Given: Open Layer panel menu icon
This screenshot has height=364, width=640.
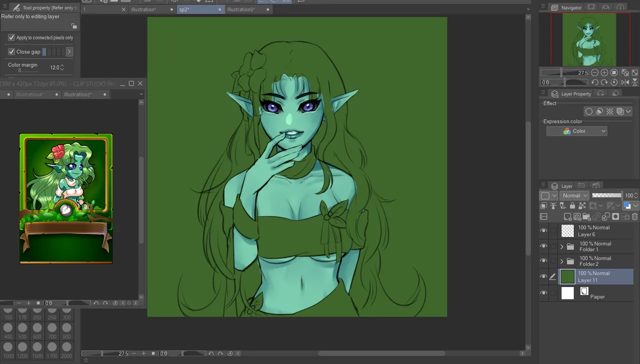Looking at the screenshot, I should pyautogui.click(x=543, y=185).
